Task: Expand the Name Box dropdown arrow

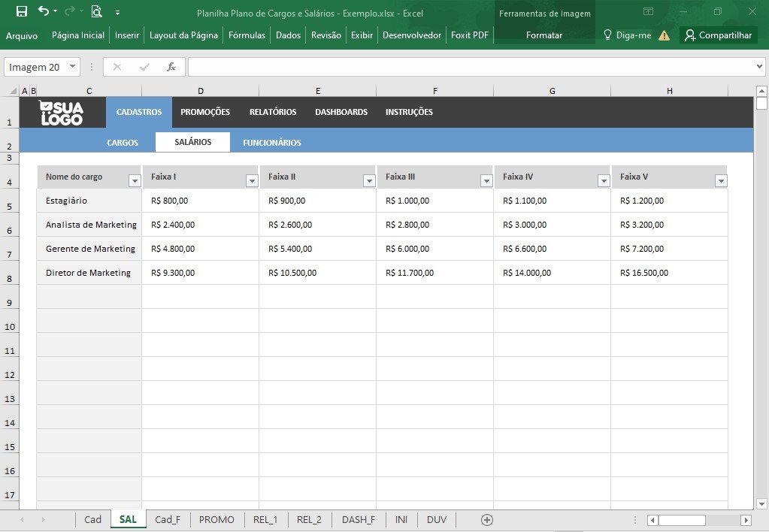Action: pyautogui.click(x=72, y=66)
